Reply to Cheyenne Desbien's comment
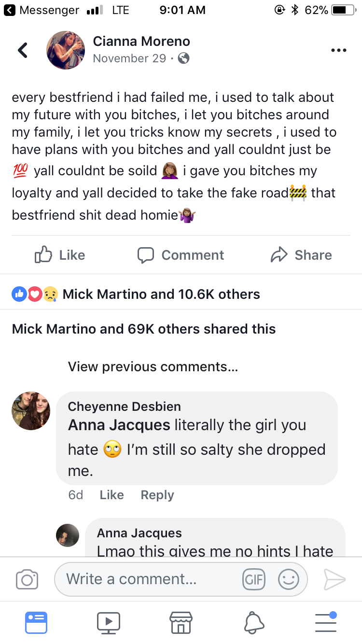 click(x=157, y=495)
